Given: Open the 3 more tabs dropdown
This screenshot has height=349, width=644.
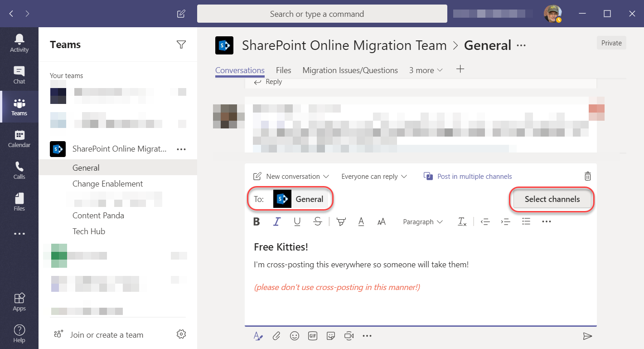Looking at the screenshot, I should [x=425, y=70].
